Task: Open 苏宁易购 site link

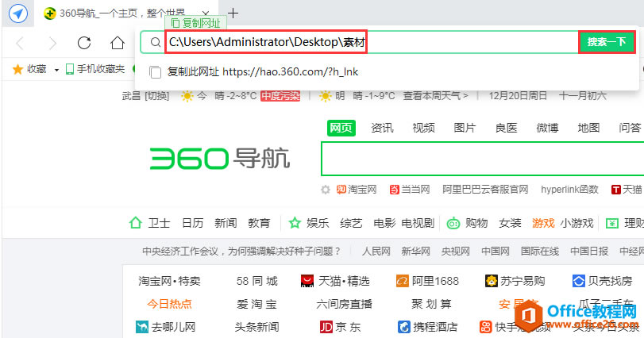Action: pyautogui.click(x=515, y=281)
